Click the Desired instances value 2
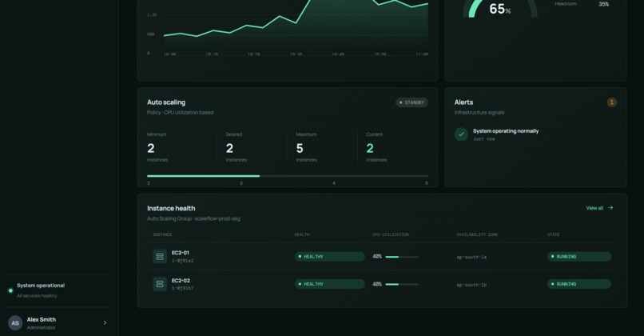The image size is (644, 336). pyautogui.click(x=229, y=148)
